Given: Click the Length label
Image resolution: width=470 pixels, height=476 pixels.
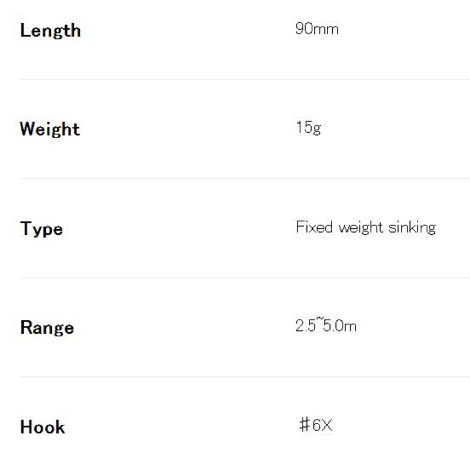Looking at the screenshot, I should 50,31.
